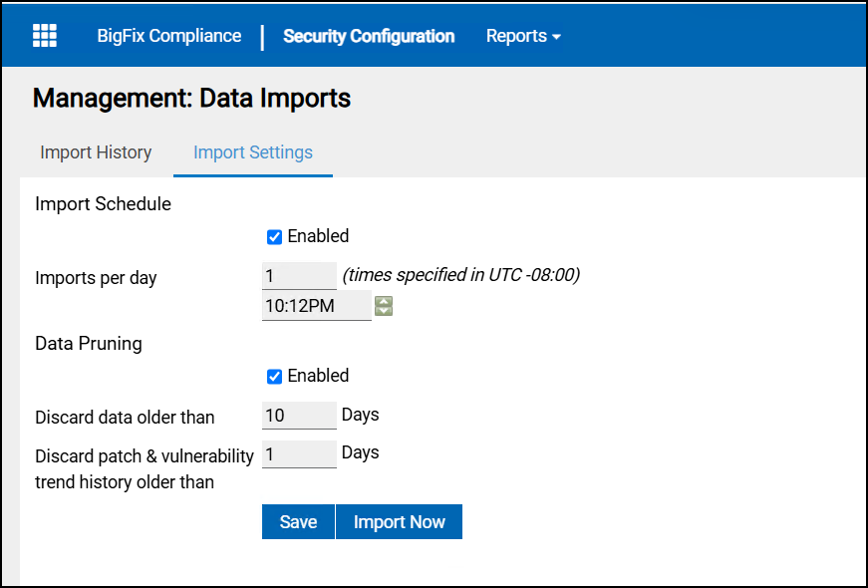Toggle the Data Pruning Enabled checkbox
Screen dimensions: 868x588
point(275,377)
